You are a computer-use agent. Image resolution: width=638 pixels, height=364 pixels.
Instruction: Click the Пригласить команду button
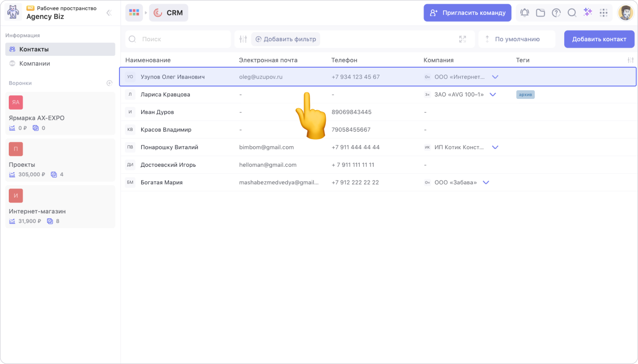467,13
